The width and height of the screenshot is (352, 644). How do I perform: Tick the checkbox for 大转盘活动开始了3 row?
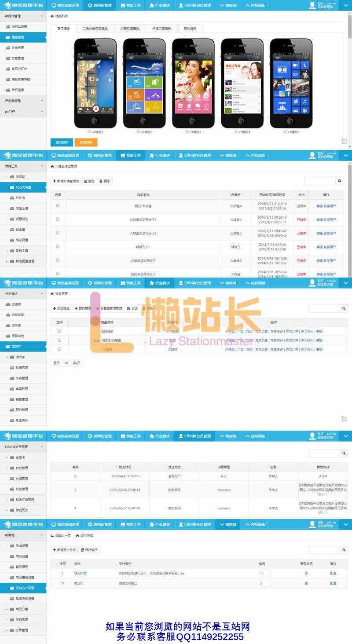pyautogui.click(x=58, y=219)
